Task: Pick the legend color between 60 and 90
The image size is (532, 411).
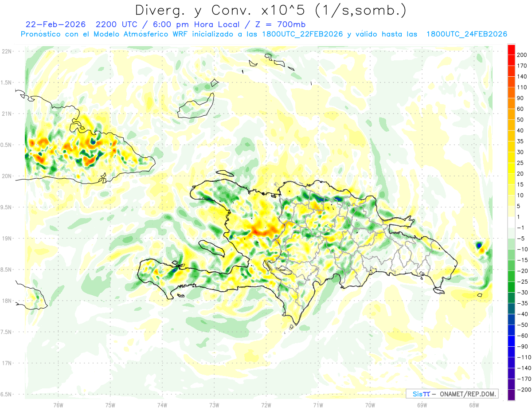Action: [511, 103]
